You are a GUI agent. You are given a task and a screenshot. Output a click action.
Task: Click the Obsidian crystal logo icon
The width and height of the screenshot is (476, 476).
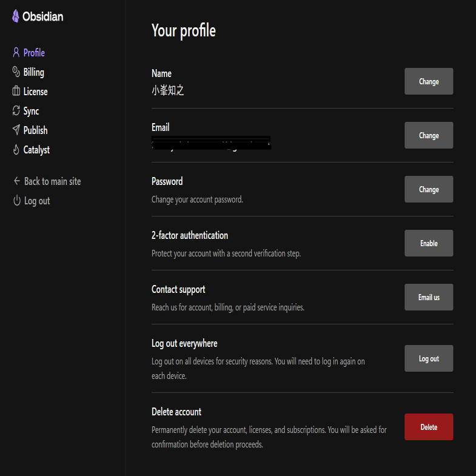(x=16, y=16)
